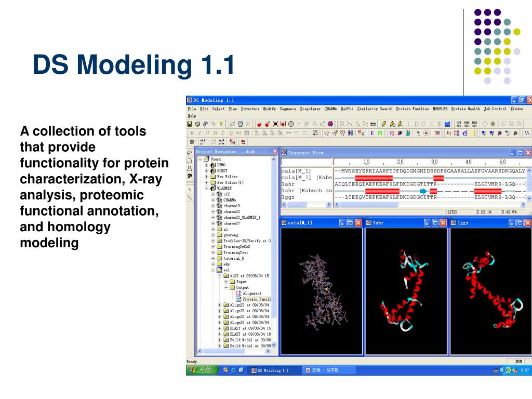Select the 1ggz sequence row name
This screenshot has width=532, height=399.
(288, 197)
